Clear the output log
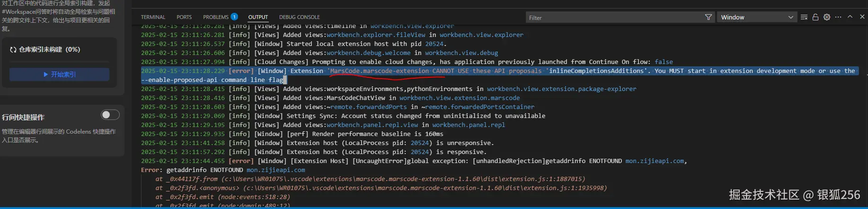The width and height of the screenshot is (868, 209). [804, 17]
